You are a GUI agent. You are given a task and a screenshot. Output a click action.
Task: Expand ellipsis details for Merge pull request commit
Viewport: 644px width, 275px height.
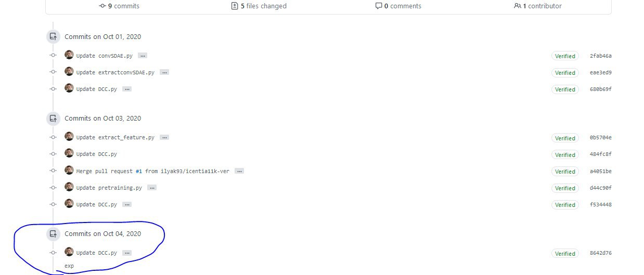(239, 171)
